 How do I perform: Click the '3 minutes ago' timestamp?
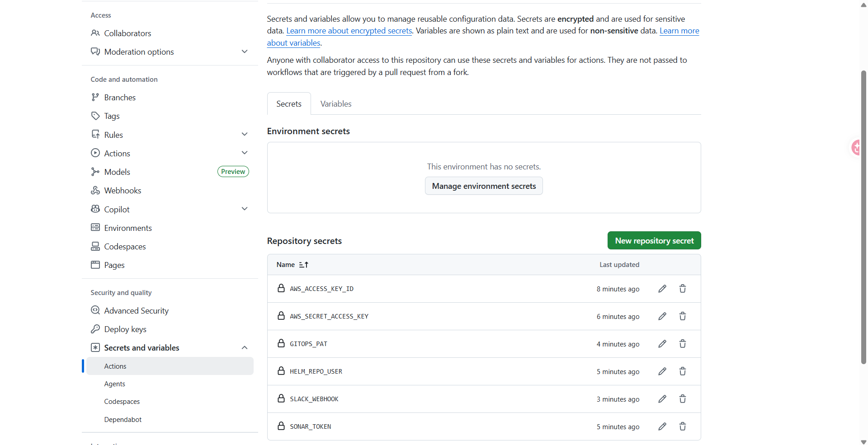click(x=618, y=399)
